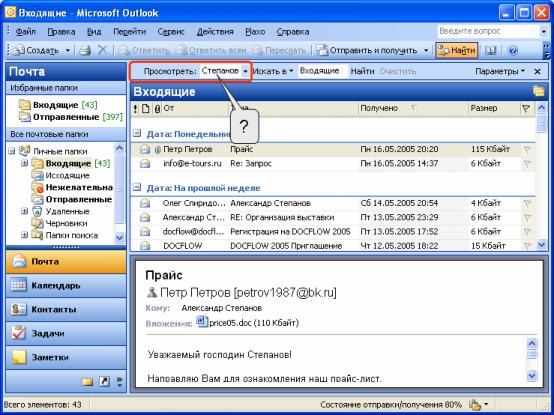The image size is (554, 415).
Task: Click the message list vertical scrollbar down arrow
Action: (541, 244)
